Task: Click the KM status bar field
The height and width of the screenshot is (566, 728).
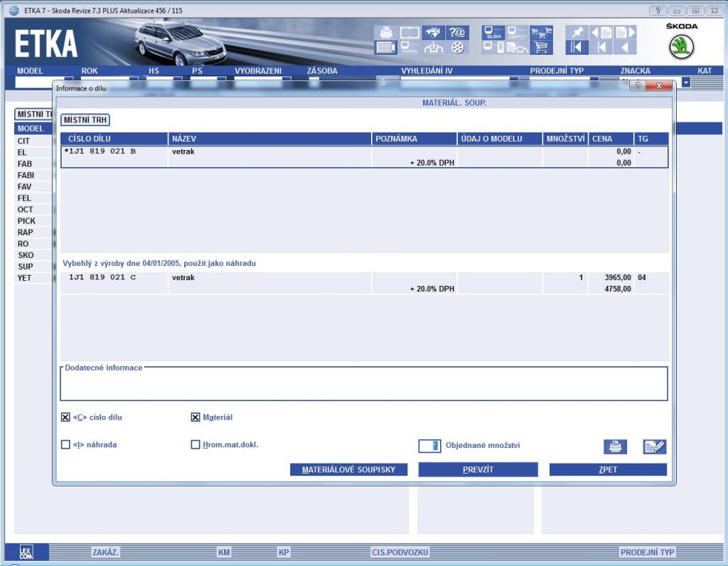Action: (x=224, y=552)
